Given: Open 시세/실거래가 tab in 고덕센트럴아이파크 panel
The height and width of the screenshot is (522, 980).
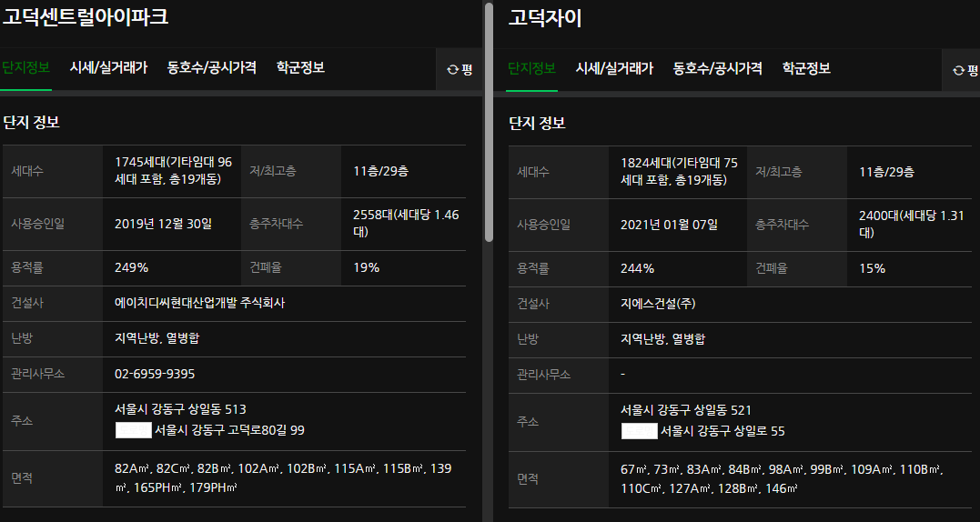Looking at the screenshot, I should pyautogui.click(x=108, y=67).
